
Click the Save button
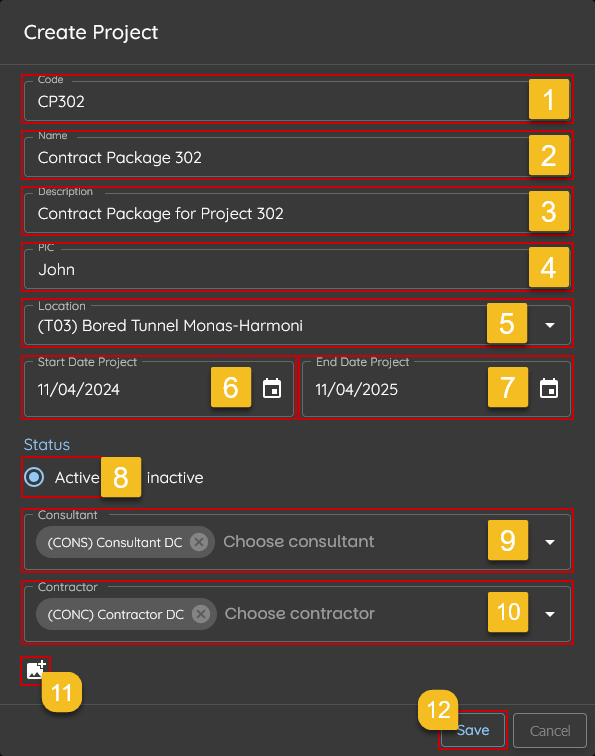473,730
